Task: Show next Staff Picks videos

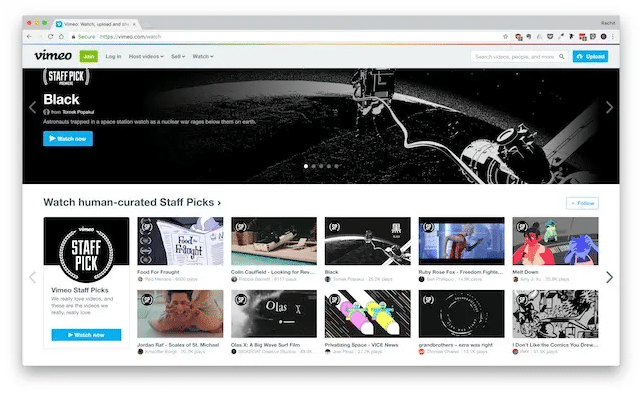Action: [x=609, y=277]
